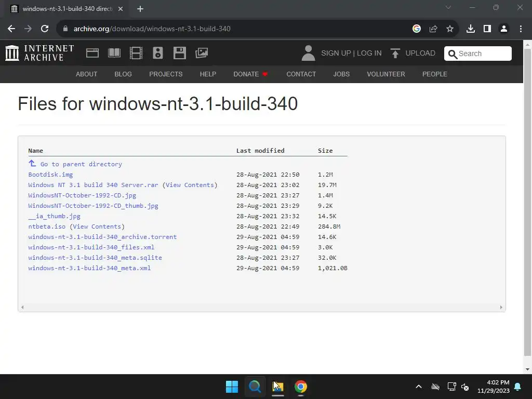The height and width of the screenshot is (399, 532).
Task: Open the Images icon
Action: pos(202,53)
